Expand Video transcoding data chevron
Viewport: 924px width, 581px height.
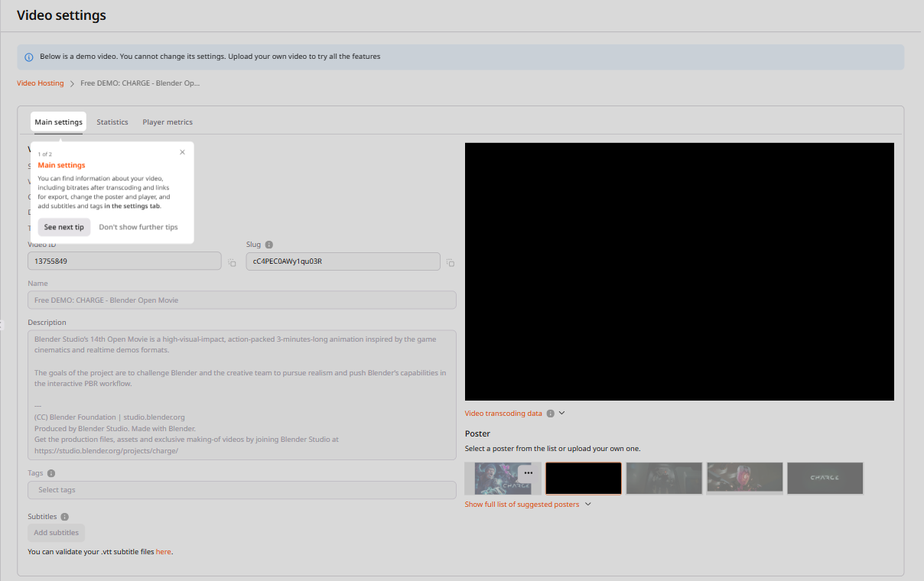[562, 413]
